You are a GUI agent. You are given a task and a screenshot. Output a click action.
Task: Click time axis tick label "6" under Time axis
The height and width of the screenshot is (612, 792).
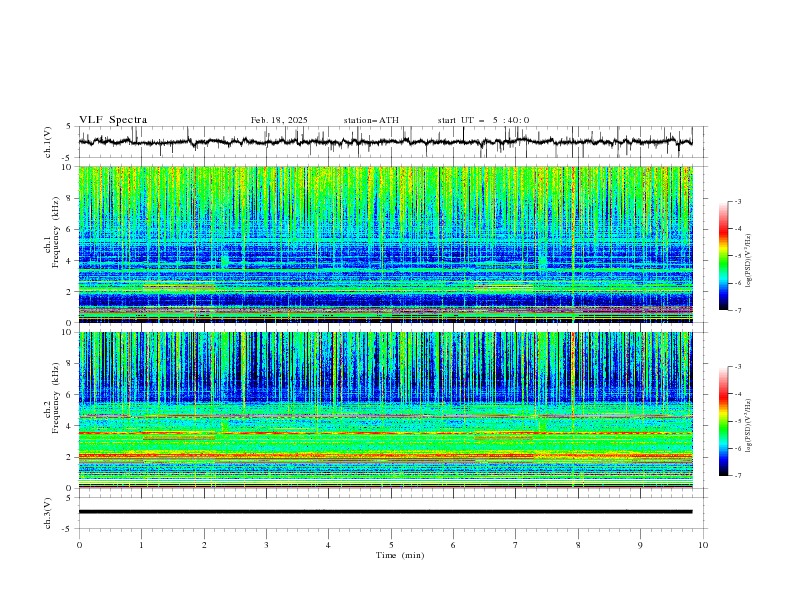tap(453, 545)
